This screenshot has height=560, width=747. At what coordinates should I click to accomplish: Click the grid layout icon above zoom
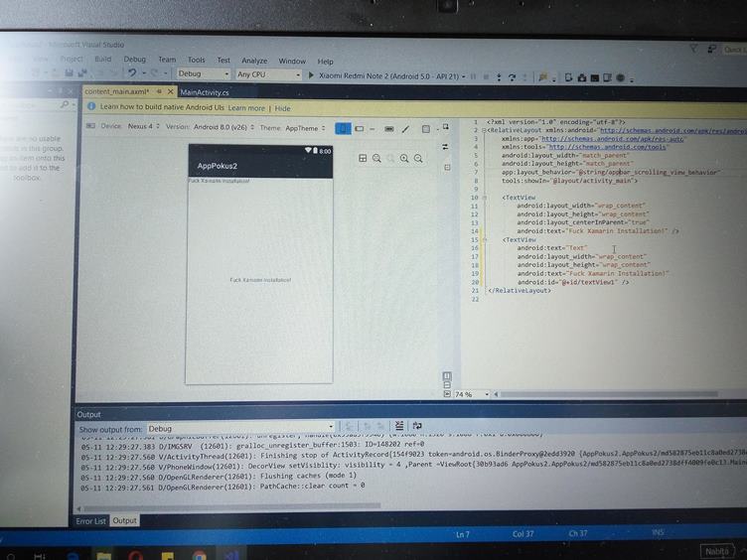[x=363, y=158]
